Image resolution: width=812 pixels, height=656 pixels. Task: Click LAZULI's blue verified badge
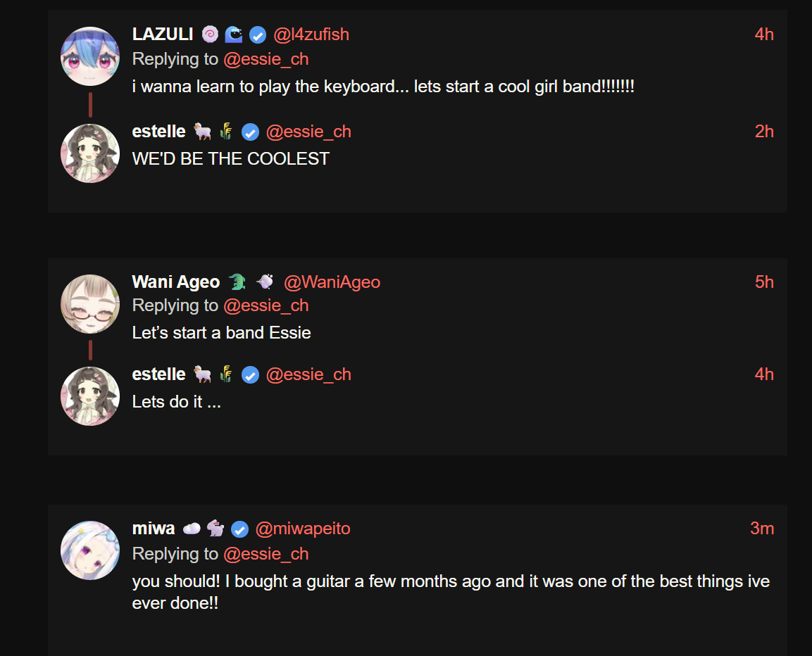(x=258, y=34)
